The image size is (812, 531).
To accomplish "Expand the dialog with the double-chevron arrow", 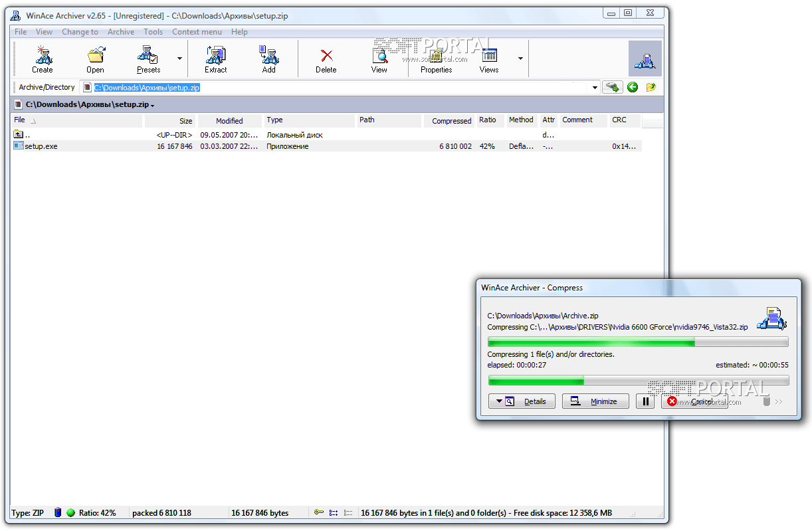I will tap(779, 401).
